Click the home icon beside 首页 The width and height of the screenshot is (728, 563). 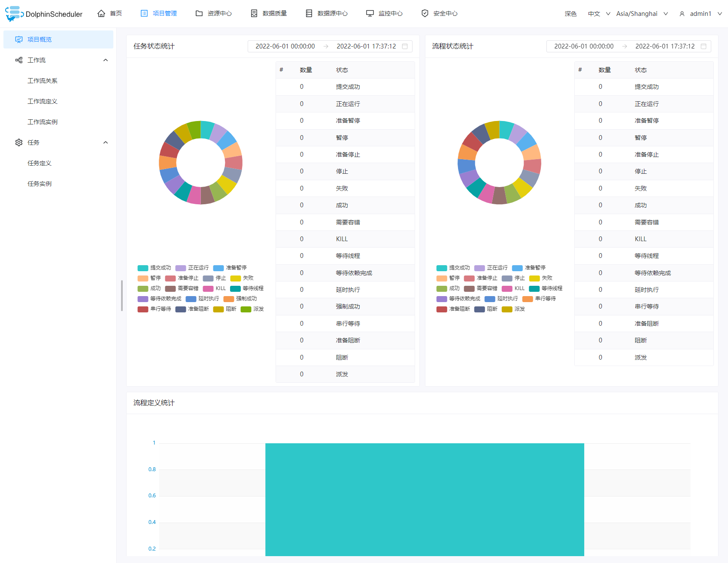click(101, 13)
